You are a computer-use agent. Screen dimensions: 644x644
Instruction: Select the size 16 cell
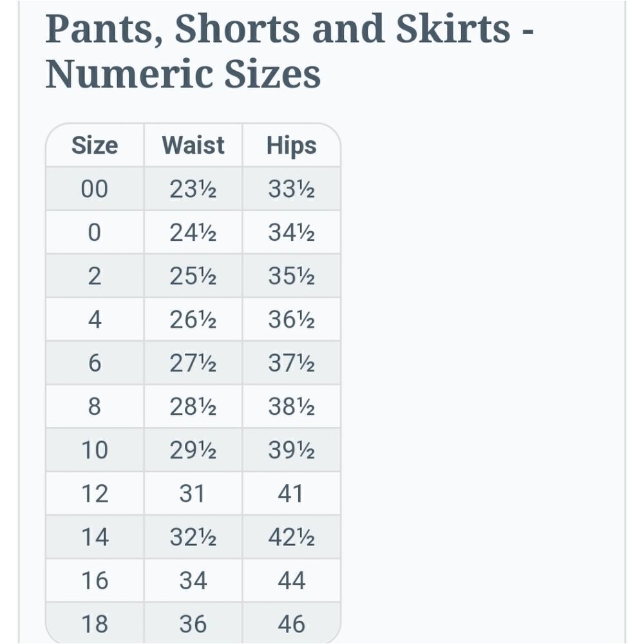click(x=95, y=581)
